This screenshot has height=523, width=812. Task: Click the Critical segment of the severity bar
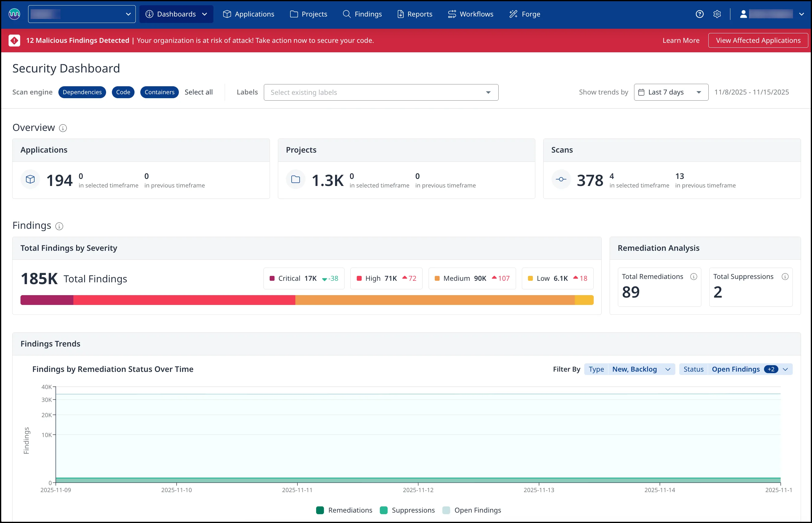point(46,300)
